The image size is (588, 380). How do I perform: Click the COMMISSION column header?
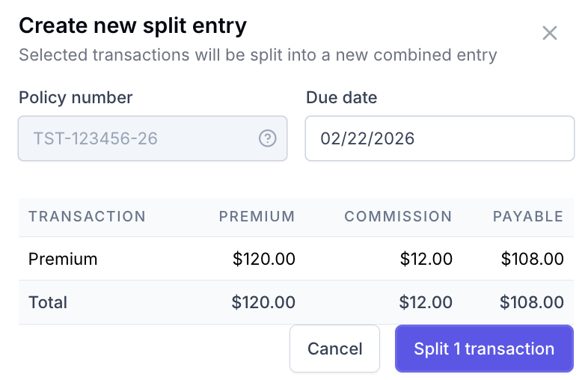[x=398, y=216]
